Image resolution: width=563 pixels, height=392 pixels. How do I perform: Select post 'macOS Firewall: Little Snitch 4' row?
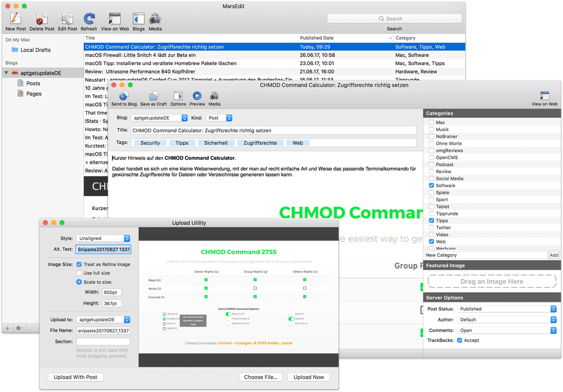tap(274, 55)
